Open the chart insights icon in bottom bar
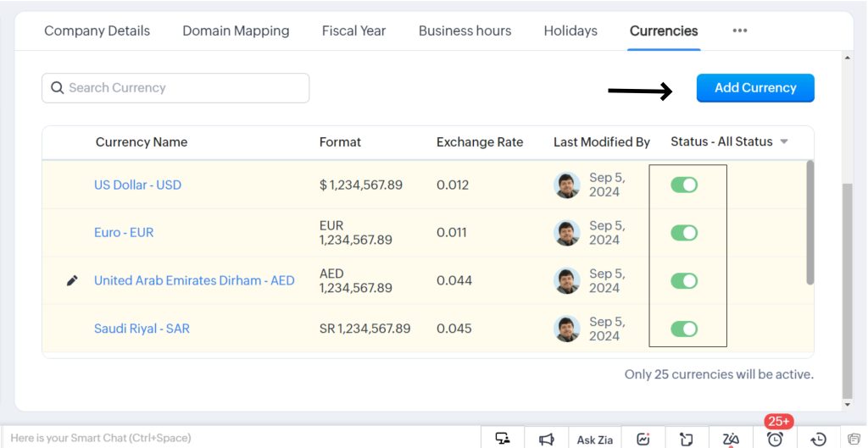Screen dimensions: 868x448 coord(643,440)
